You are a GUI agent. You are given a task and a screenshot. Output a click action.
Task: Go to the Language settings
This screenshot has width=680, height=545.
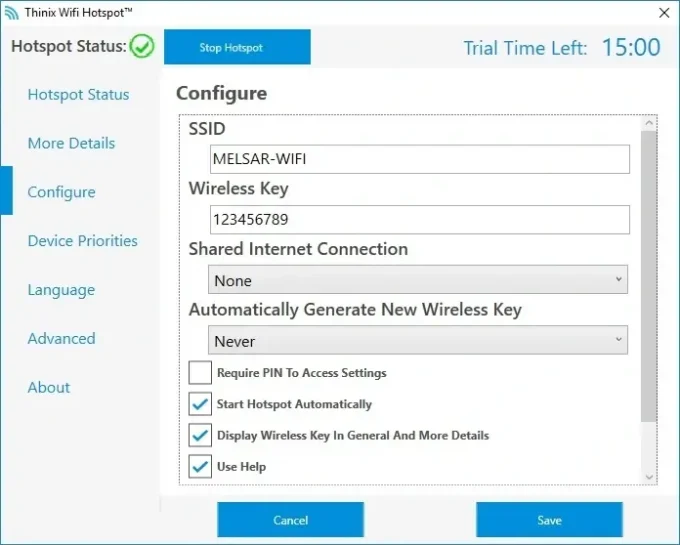click(x=61, y=290)
